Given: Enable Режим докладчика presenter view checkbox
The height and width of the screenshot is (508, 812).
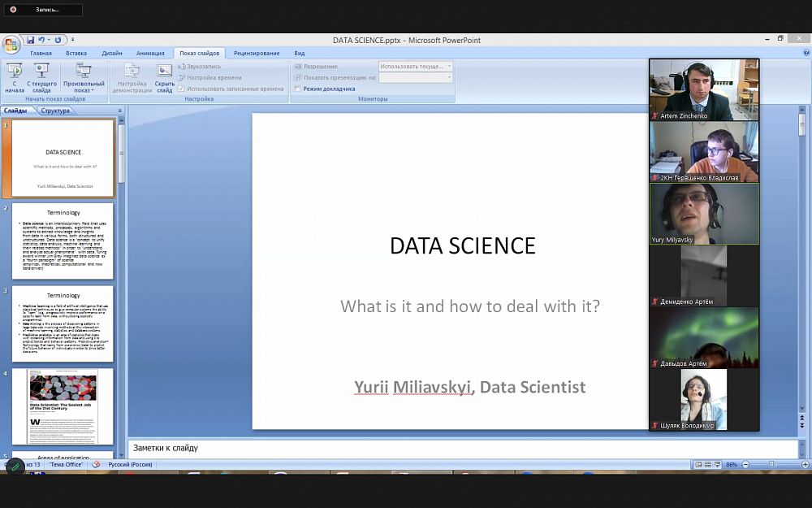Looking at the screenshot, I should coord(297,89).
